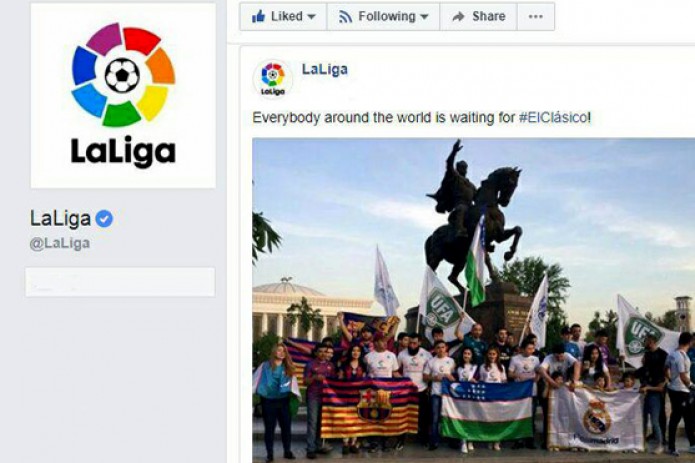This screenshot has height=463, width=695.
Task: Click the LaLiga page title in the sidebar
Action: pos(60,218)
